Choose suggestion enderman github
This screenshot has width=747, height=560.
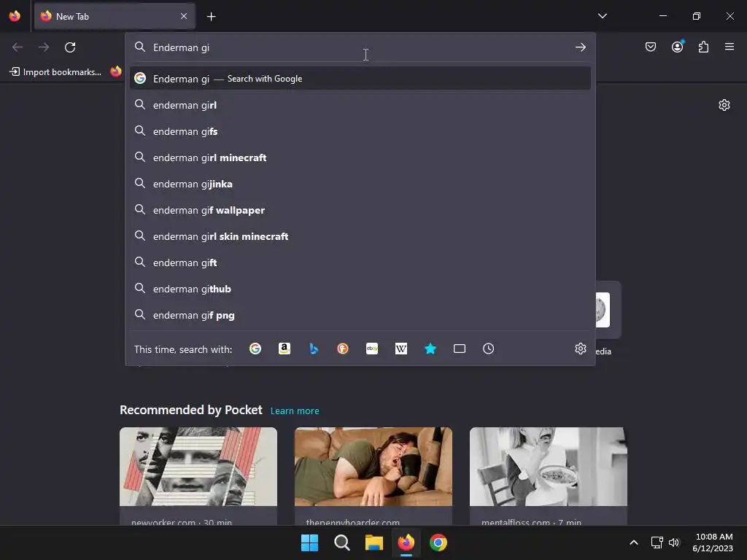pyautogui.click(x=360, y=289)
